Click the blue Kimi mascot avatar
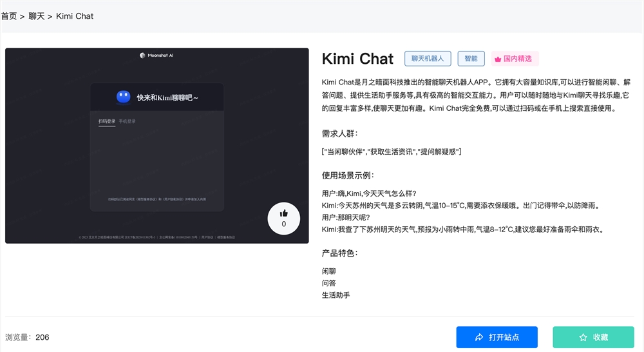 [x=123, y=97]
